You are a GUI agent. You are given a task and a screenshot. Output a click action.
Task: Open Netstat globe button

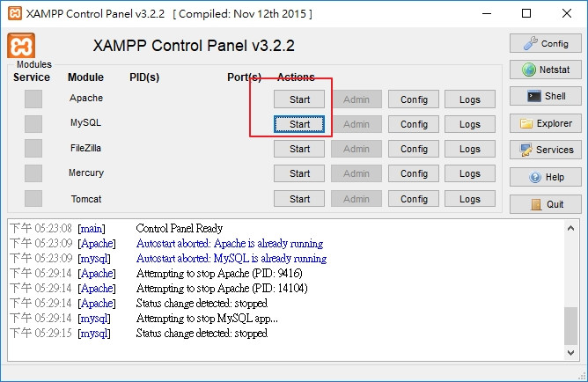545,70
